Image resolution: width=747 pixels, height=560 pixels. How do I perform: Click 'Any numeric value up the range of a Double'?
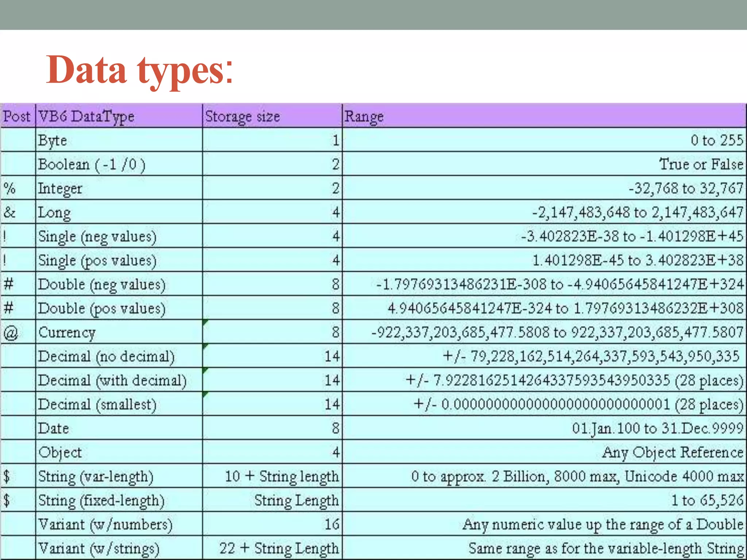coord(603,525)
